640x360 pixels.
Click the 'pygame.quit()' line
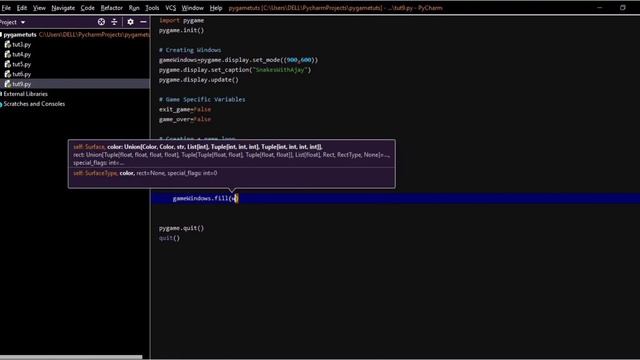point(182,228)
